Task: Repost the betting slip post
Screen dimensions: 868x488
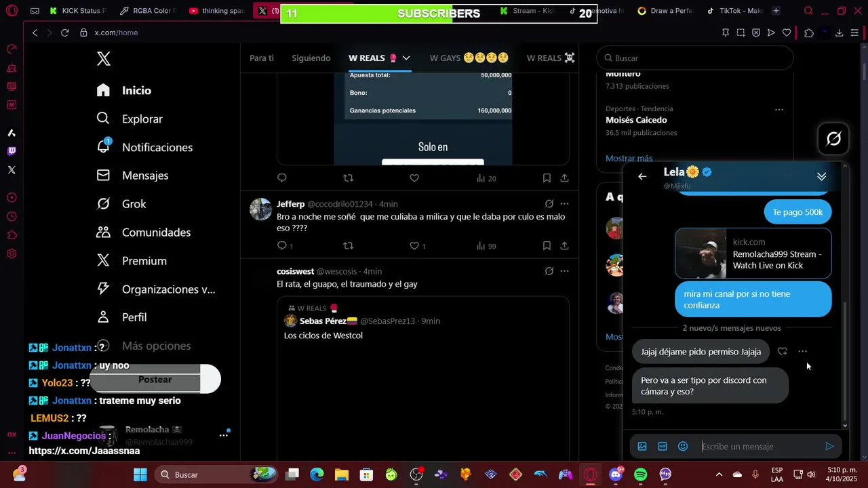Action: pyautogui.click(x=349, y=178)
